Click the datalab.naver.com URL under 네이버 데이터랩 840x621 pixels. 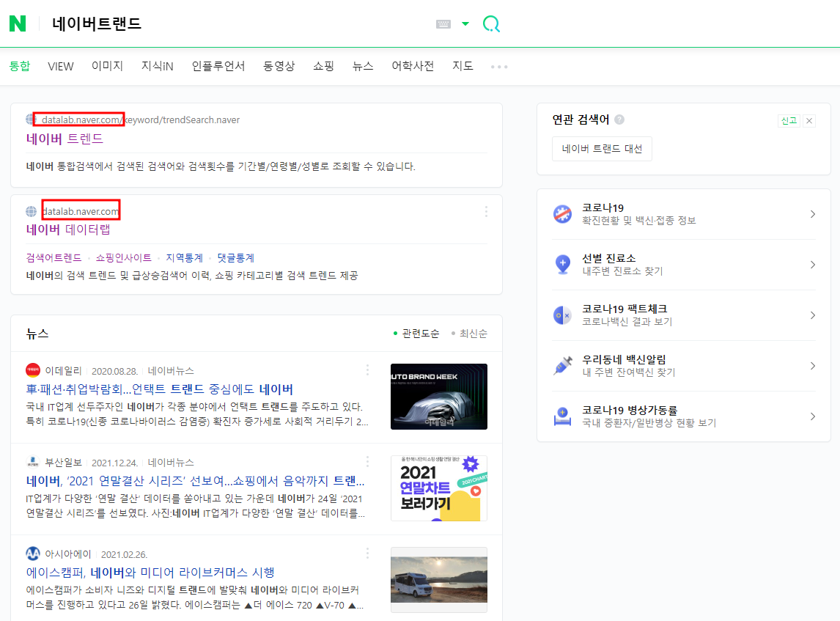(x=81, y=212)
